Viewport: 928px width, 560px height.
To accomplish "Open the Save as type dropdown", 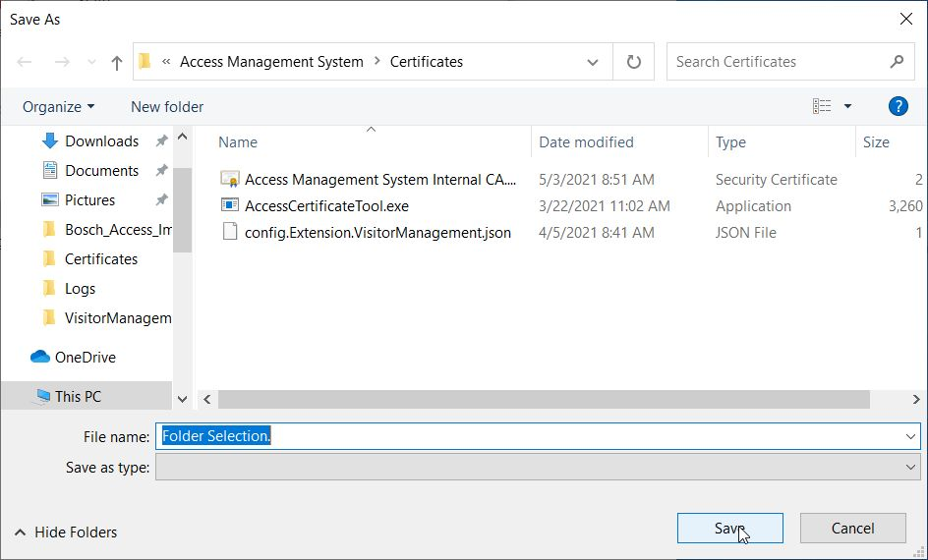I will point(910,468).
